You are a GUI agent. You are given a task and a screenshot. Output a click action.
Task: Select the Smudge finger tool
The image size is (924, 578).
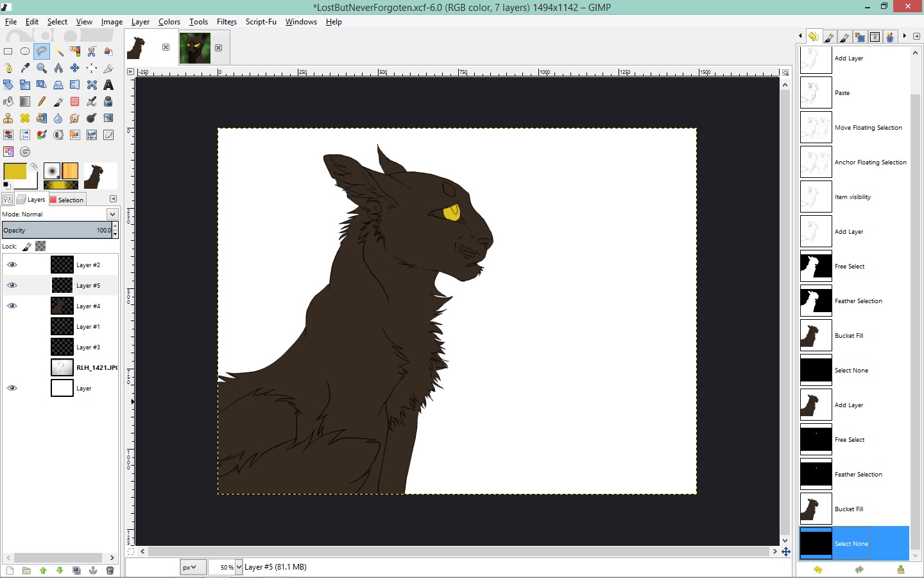point(75,118)
